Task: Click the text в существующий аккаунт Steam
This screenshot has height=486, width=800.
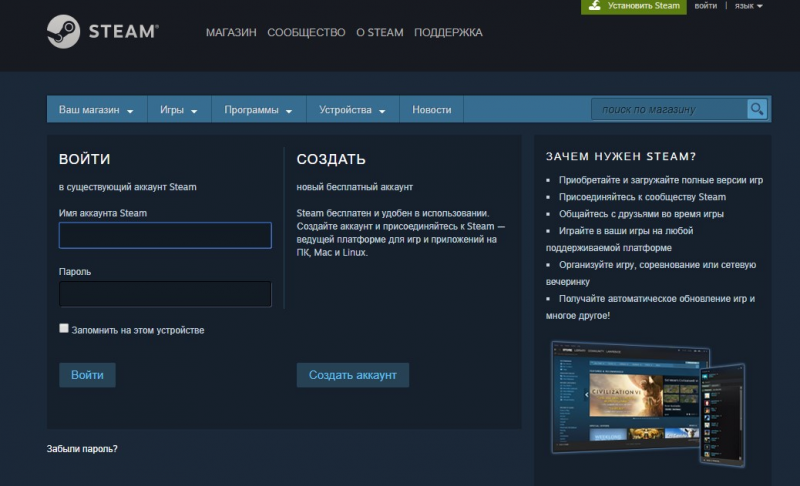Action: 128,187
